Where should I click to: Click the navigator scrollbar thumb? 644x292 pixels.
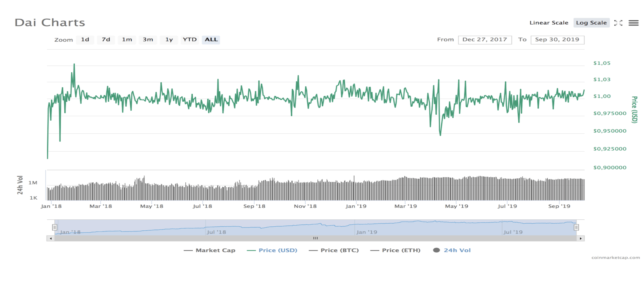316,238
